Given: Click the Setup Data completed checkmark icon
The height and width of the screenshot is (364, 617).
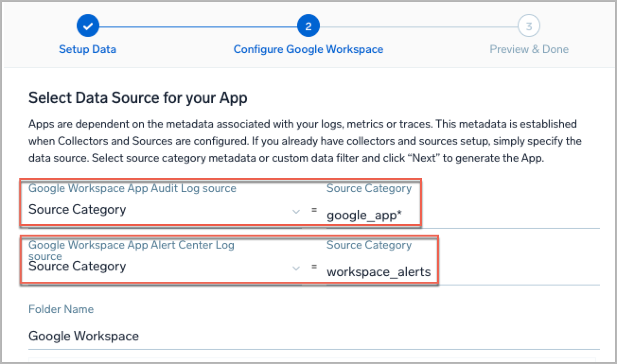Looking at the screenshot, I should [x=88, y=26].
